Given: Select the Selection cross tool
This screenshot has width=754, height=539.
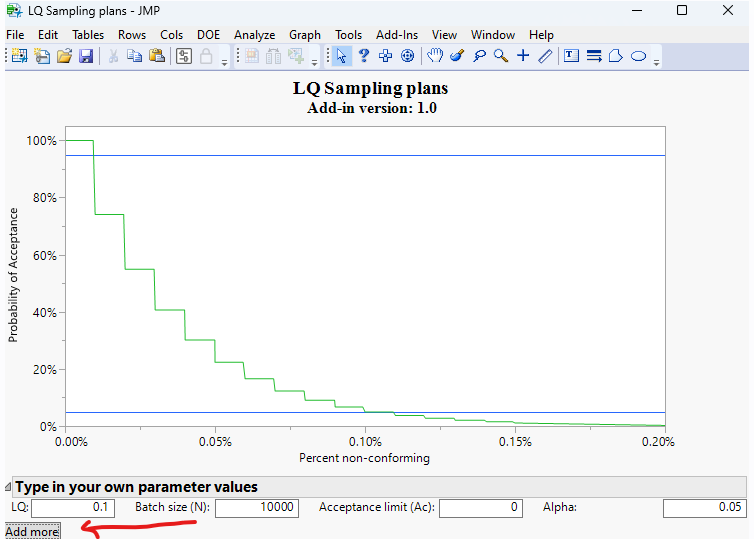Looking at the screenshot, I should [x=385, y=56].
